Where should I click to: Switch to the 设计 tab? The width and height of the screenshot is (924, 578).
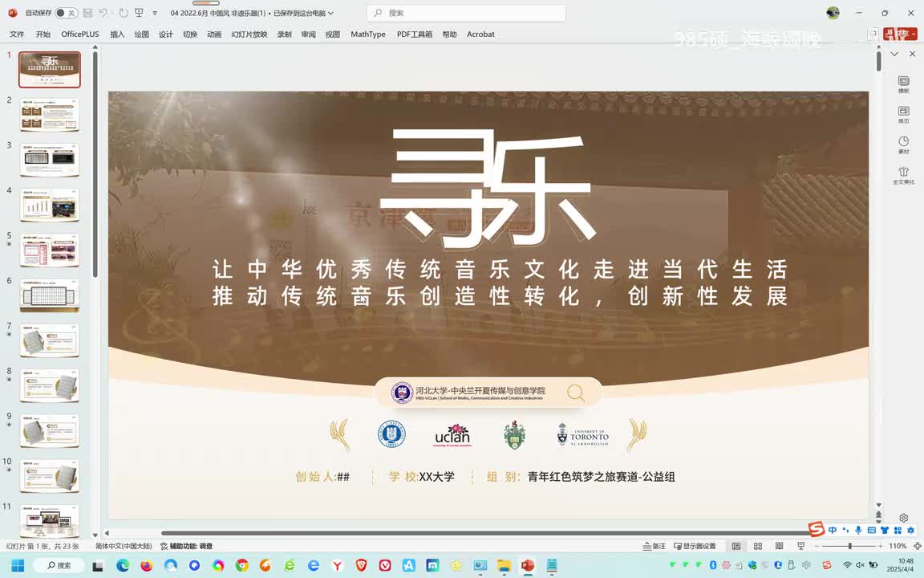click(x=165, y=35)
